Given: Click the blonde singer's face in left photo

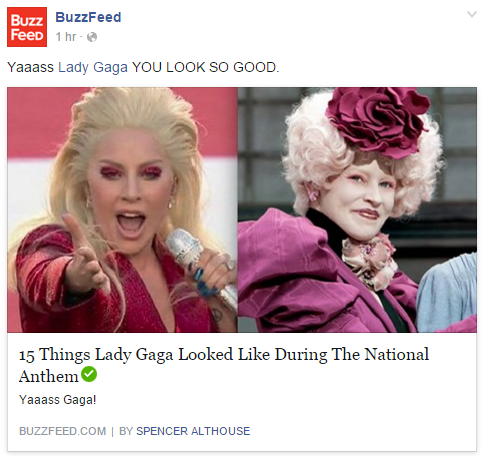Looking at the screenshot, I should [x=131, y=185].
